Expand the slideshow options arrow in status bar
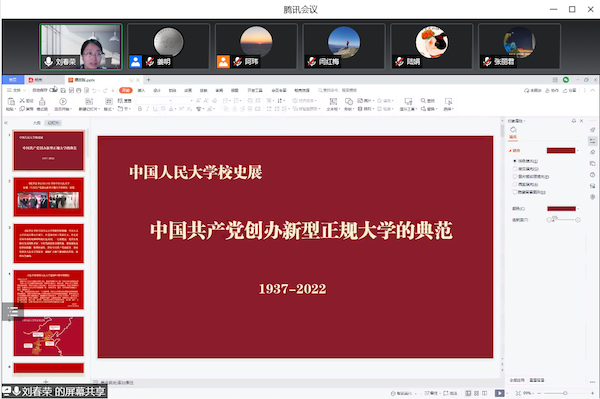Viewport: 600px width, 399px height. click(507, 393)
